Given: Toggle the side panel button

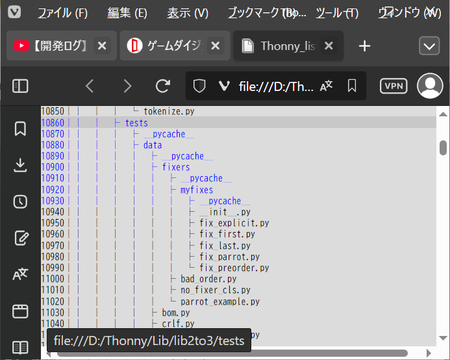Looking at the screenshot, I should tap(20, 86).
